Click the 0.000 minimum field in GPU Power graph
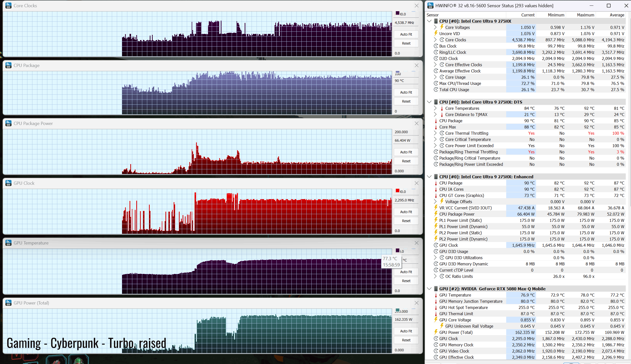The image size is (631, 364). pos(406,350)
